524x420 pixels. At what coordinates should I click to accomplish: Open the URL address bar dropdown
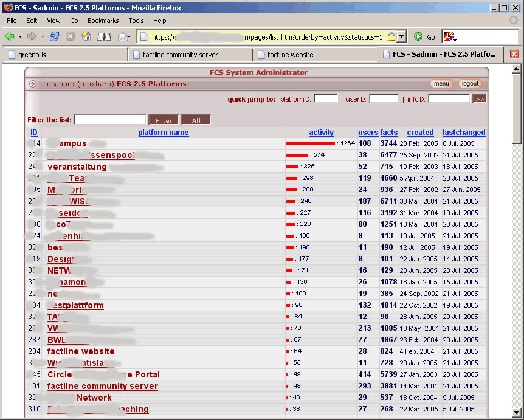[402, 36]
